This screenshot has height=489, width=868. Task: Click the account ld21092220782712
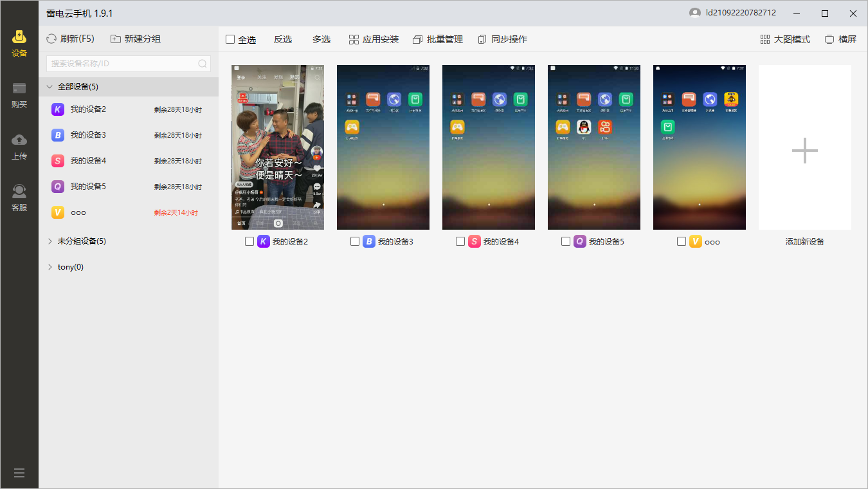tap(741, 13)
